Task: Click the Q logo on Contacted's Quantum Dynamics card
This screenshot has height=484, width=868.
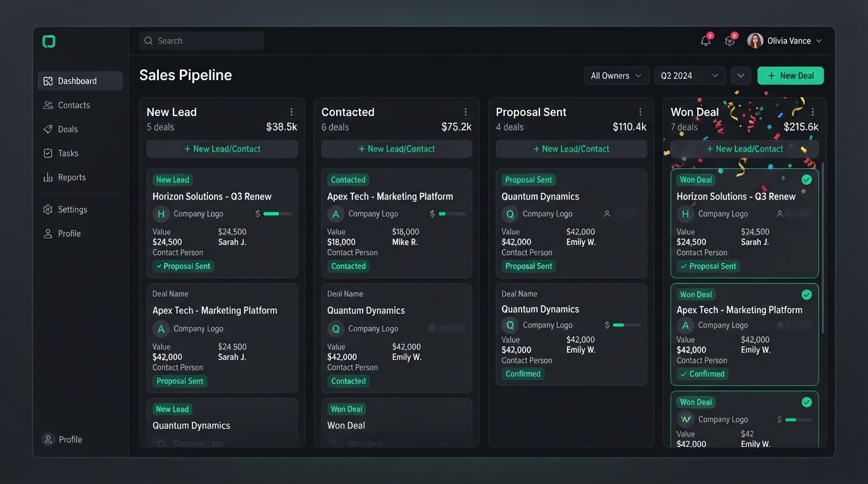Action: (x=336, y=329)
